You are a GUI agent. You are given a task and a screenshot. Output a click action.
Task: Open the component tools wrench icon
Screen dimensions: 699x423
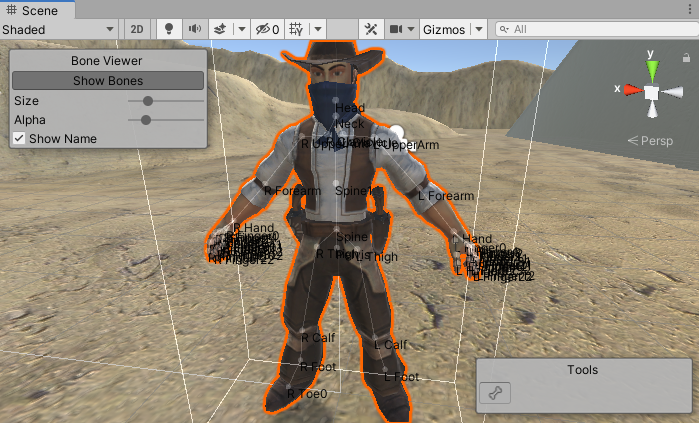370,29
